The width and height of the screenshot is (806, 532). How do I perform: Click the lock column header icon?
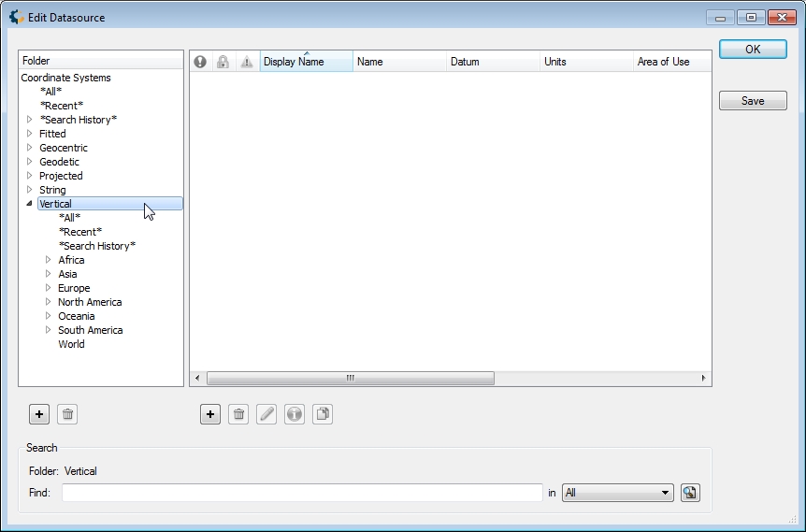(223, 62)
